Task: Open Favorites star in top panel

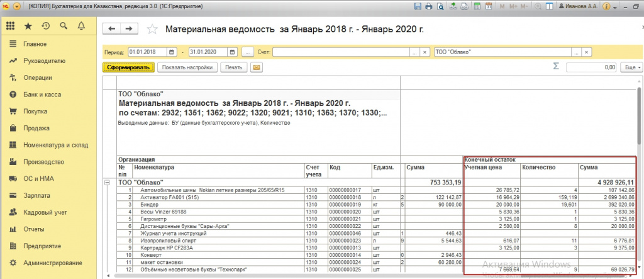Action: tap(28, 26)
